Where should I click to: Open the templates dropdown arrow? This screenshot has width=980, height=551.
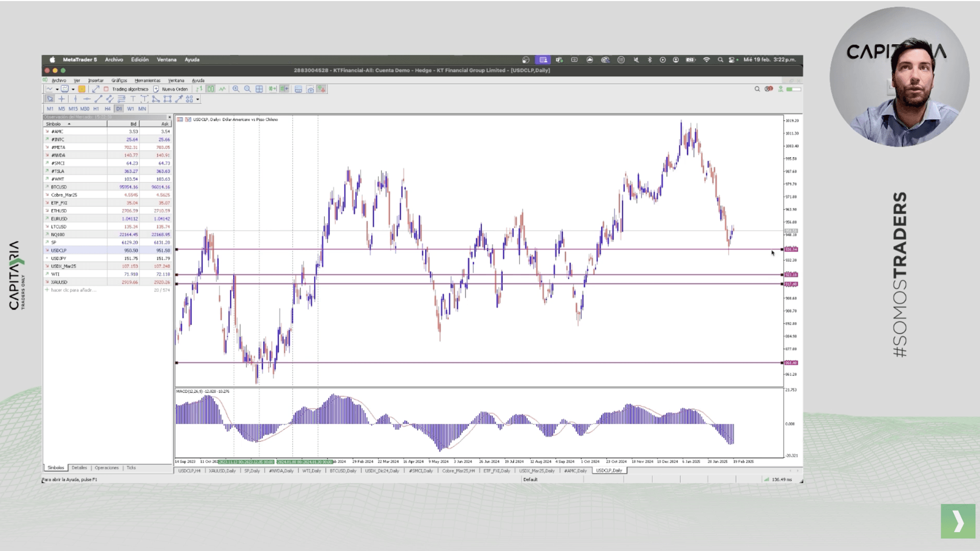(x=73, y=89)
